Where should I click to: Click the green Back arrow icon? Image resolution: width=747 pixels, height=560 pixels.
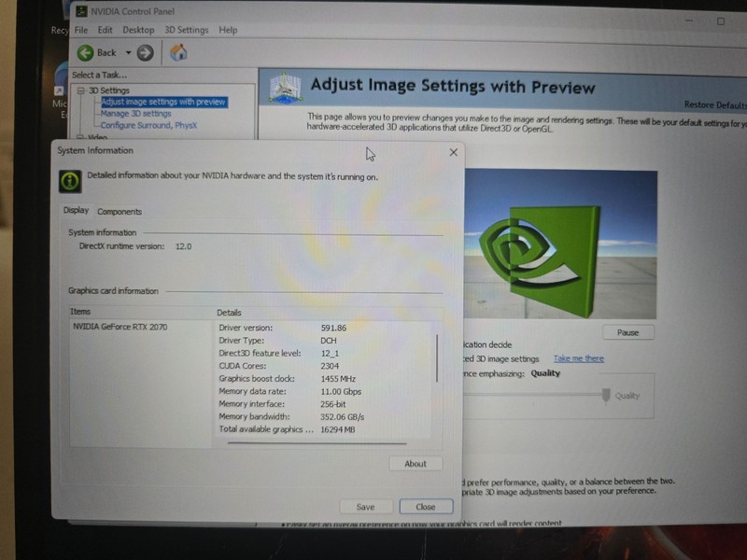click(85, 52)
